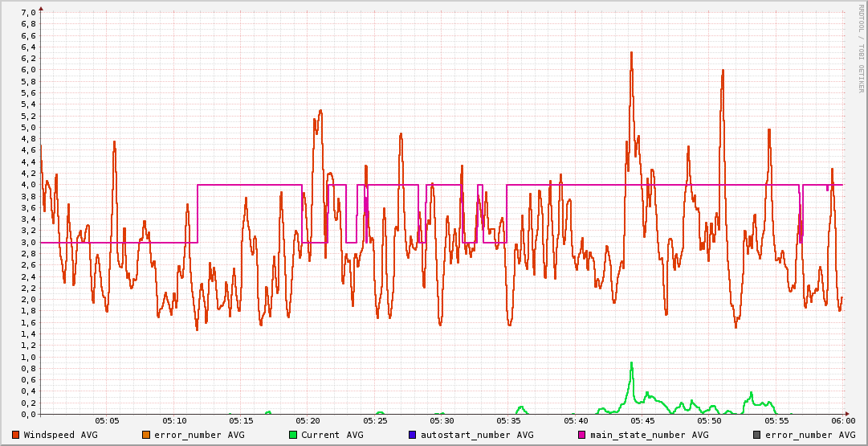Click the 4,0 value on y-axis
This screenshot has width=868, height=446.
pos(28,185)
